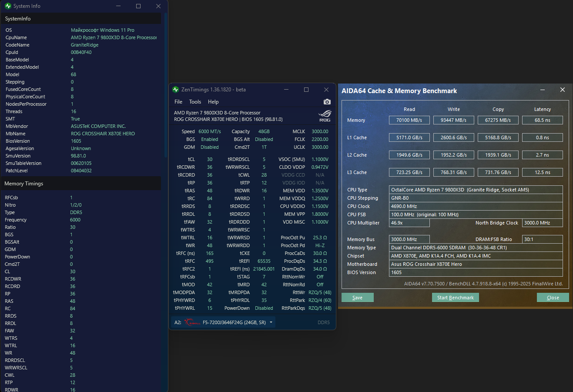This screenshot has width=573, height=392.
Task: Click the CPU Stepping value GNR-B0
Action: click(476, 198)
